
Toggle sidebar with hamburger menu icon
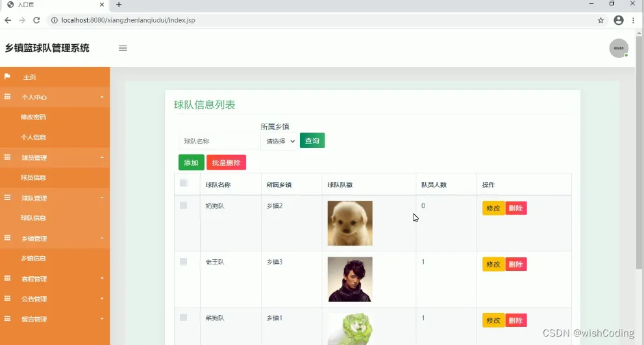pos(123,48)
